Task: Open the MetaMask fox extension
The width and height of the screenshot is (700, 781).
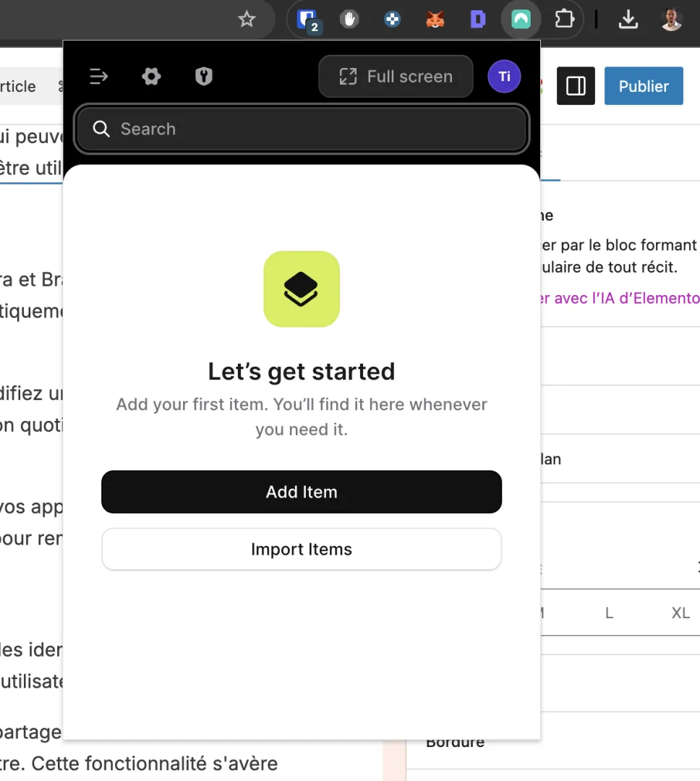Action: tap(435, 20)
